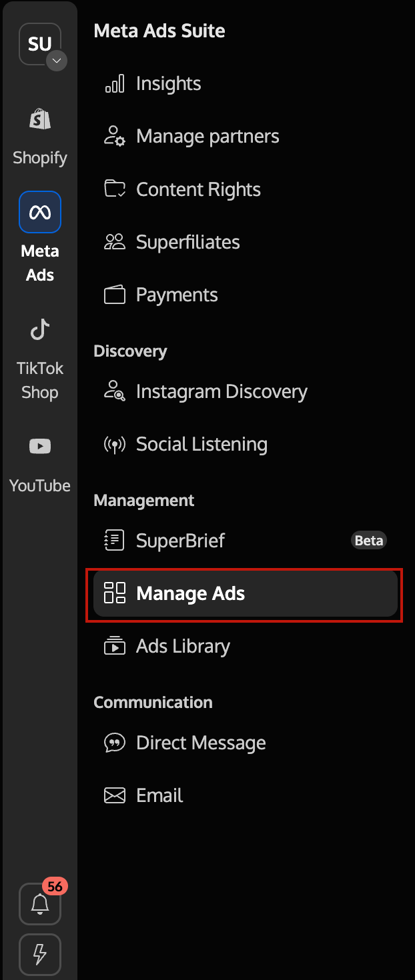Open the lightning bolt quick actions

pyautogui.click(x=40, y=955)
